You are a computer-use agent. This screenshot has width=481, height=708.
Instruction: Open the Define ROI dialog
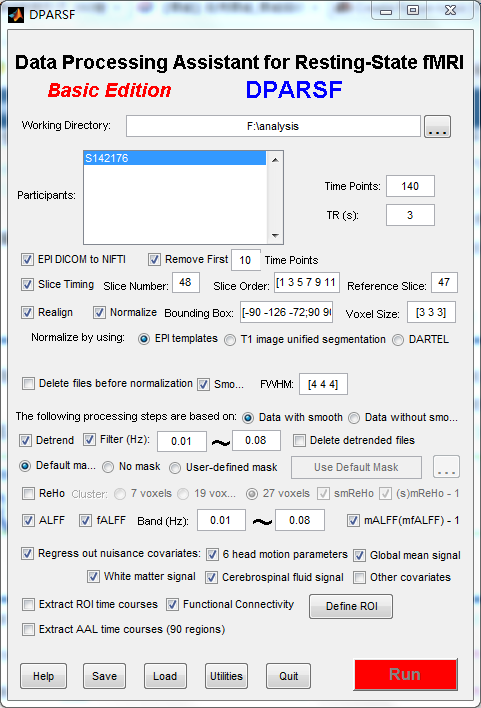(x=351, y=606)
